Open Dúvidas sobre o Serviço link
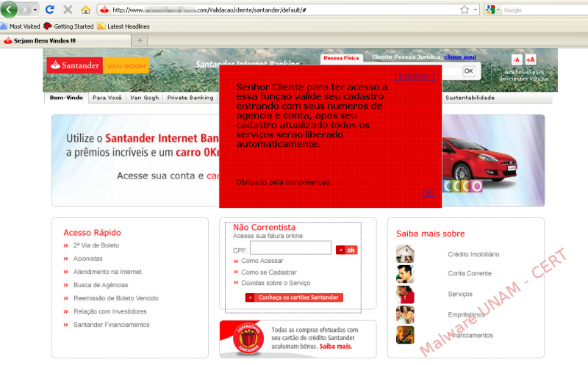 276,283
